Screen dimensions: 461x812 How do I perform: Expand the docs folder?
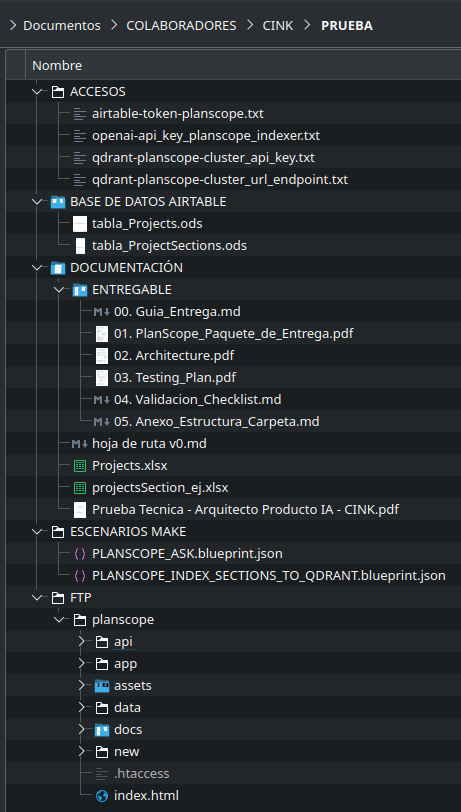click(x=81, y=730)
